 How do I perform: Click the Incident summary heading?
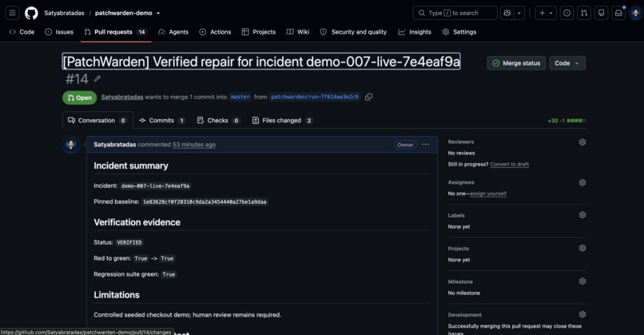(x=130, y=166)
